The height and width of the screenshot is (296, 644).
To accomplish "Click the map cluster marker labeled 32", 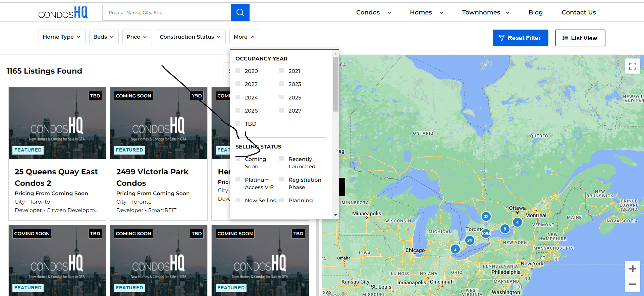I will [486, 216].
